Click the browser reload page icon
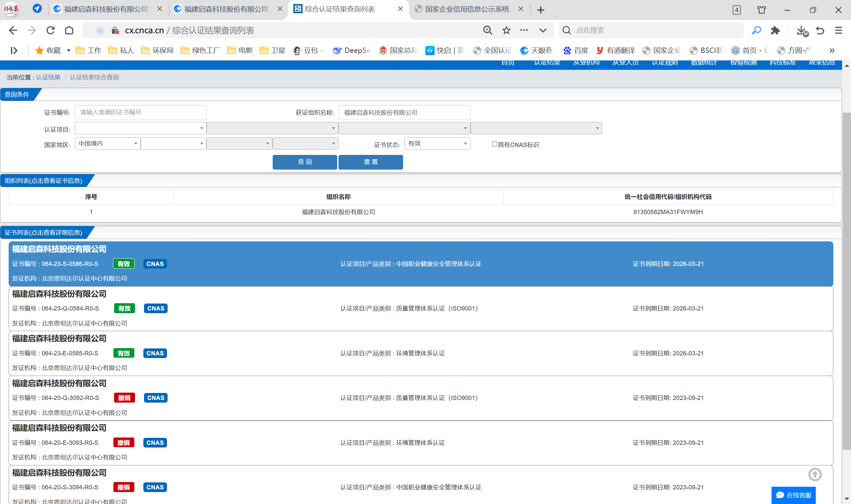 coord(51,31)
